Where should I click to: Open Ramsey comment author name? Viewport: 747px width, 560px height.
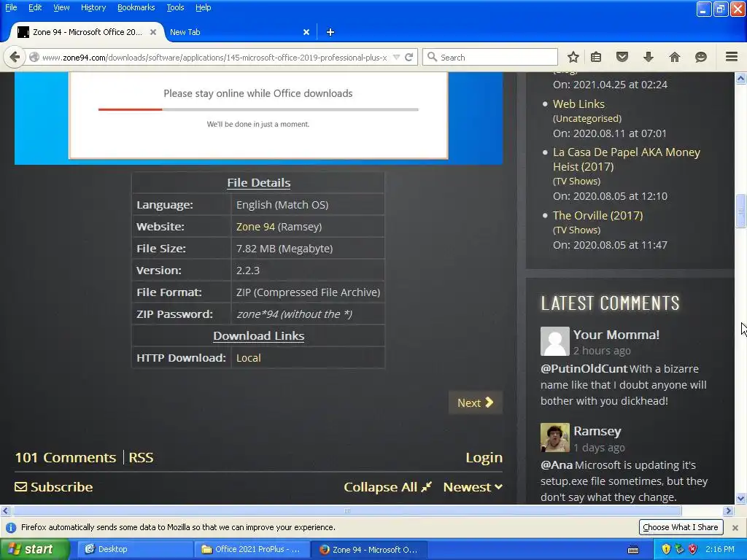tap(597, 431)
